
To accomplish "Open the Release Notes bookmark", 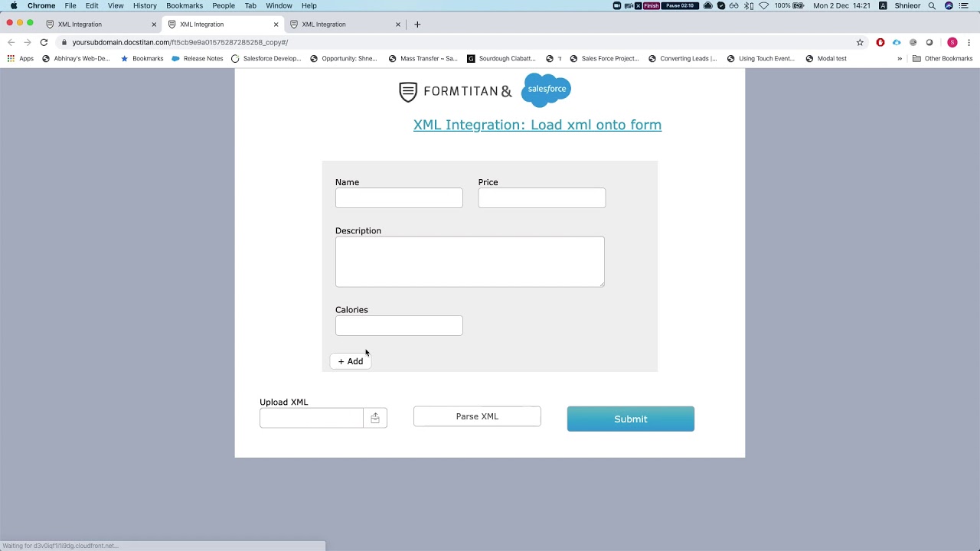I will [x=198, y=58].
